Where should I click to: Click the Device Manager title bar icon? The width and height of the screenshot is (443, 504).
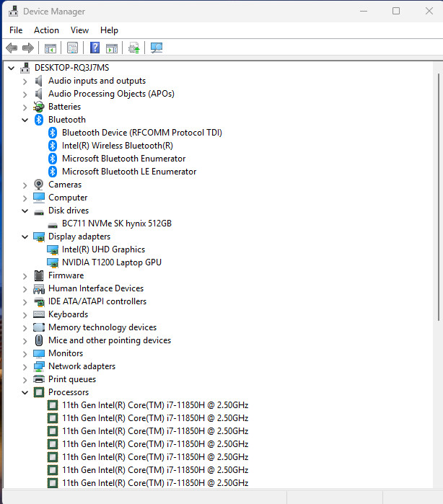13,12
